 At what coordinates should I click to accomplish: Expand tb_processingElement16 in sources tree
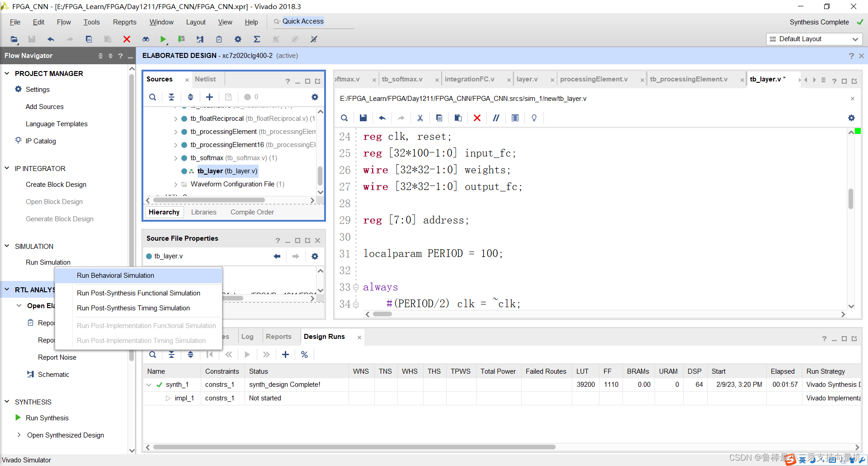pos(175,145)
